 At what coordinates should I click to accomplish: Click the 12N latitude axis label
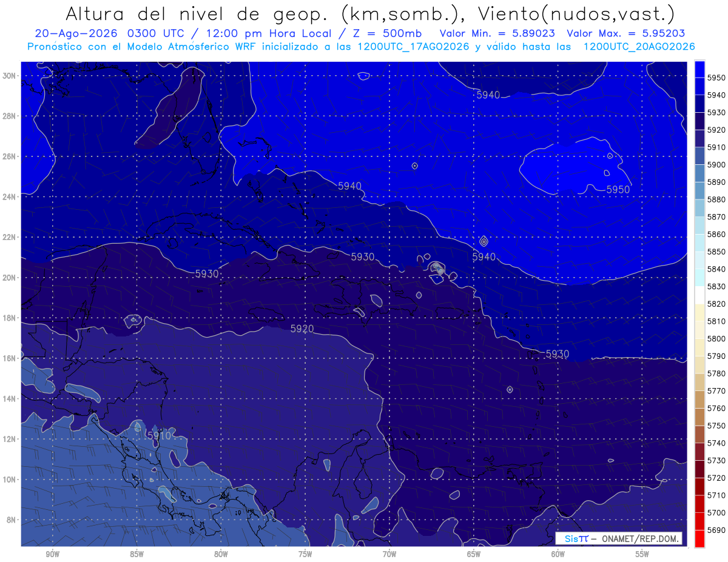click(x=8, y=439)
